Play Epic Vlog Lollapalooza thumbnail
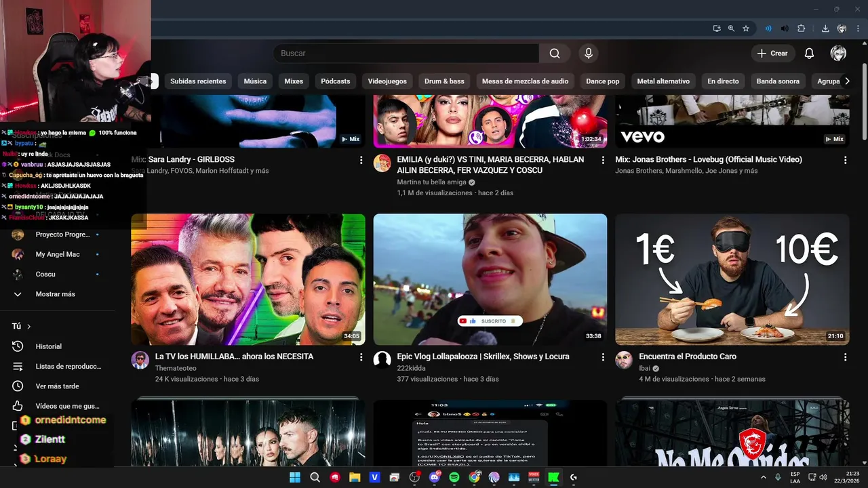 pos(490,279)
